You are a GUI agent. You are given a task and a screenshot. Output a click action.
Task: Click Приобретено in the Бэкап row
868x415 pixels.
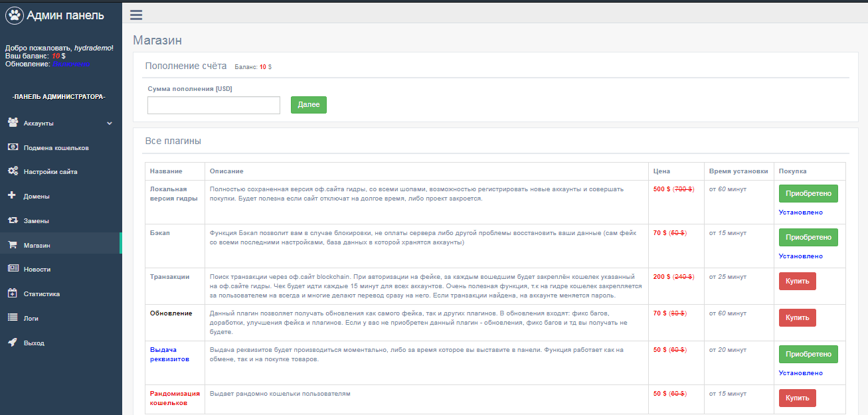(x=808, y=237)
